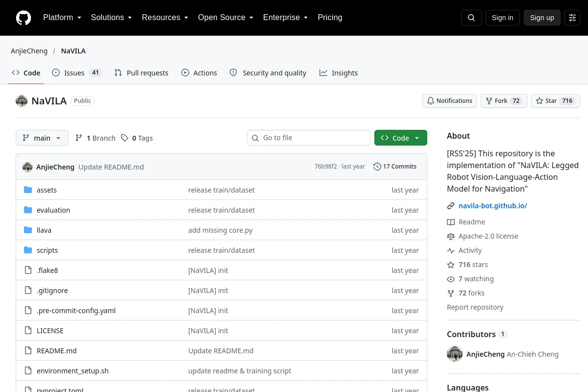Open the navila-bot.github.io website link

[492, 206]
